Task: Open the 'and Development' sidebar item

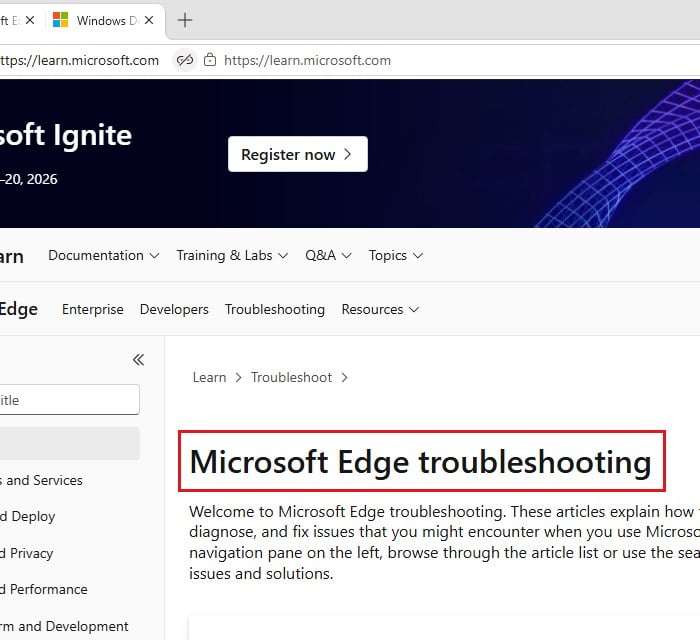Action: click(64, 626)
